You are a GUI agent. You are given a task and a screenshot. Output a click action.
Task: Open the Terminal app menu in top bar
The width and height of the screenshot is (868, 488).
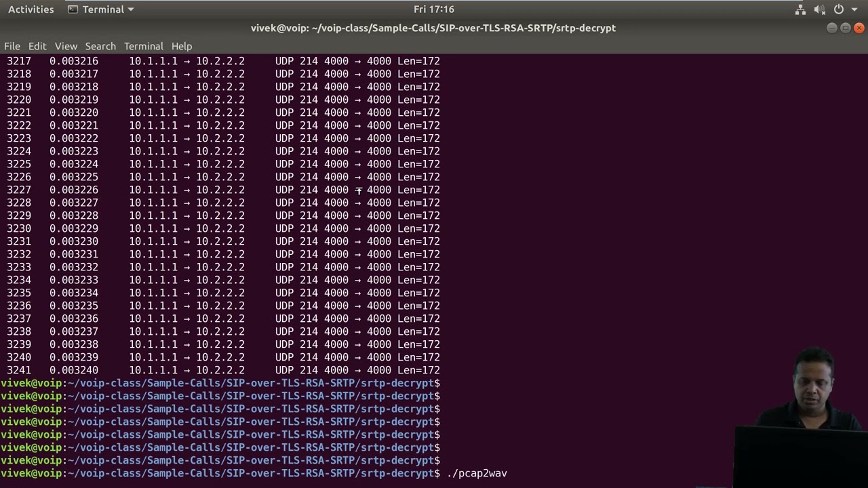[x=101, y=9]
